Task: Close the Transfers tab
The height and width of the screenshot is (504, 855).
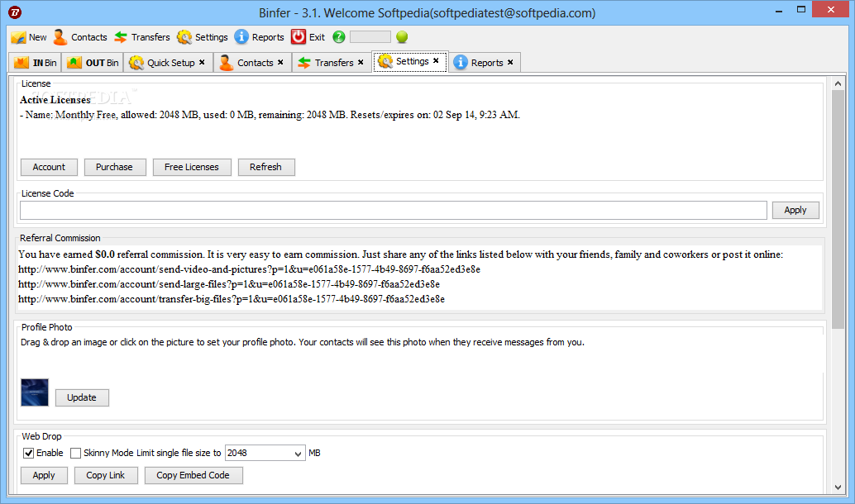Action: pos(361,62)
